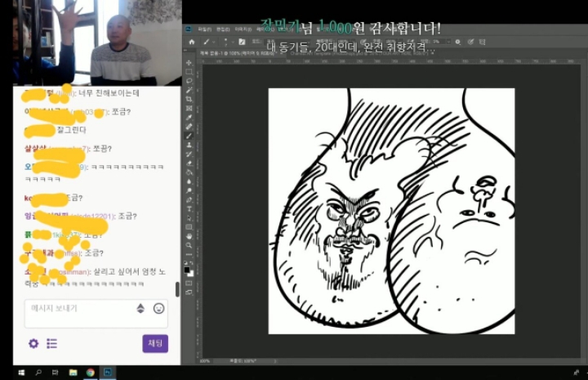Open File Explorer from taskbar
Image resolution: width=588 pixels, height=380 pixels.
73,373
